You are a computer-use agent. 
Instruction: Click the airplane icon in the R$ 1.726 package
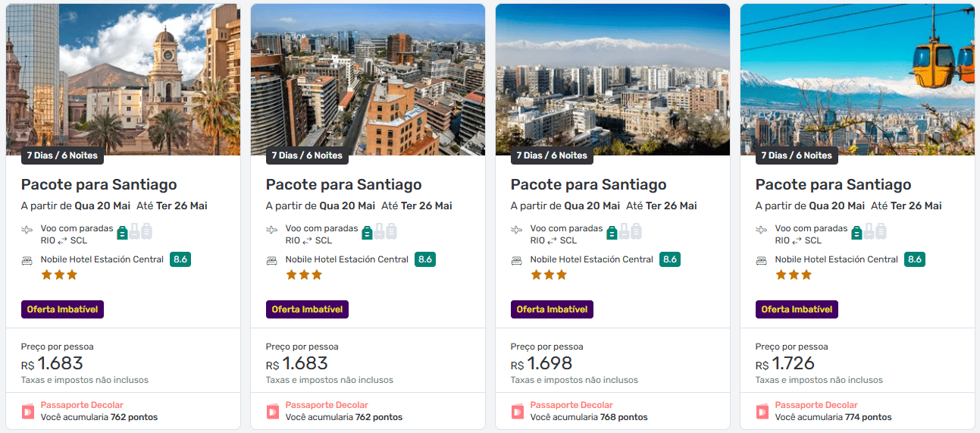pos(762,230)
